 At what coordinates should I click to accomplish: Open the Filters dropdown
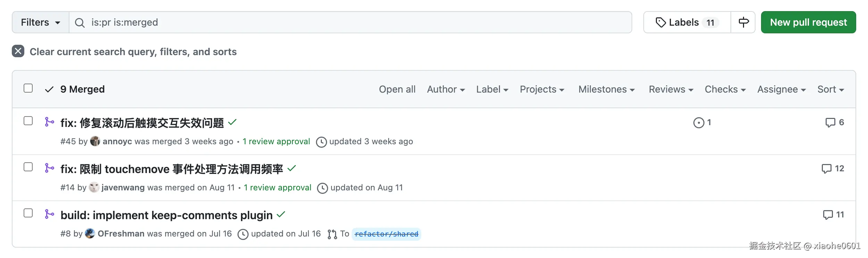click(40, 23)
